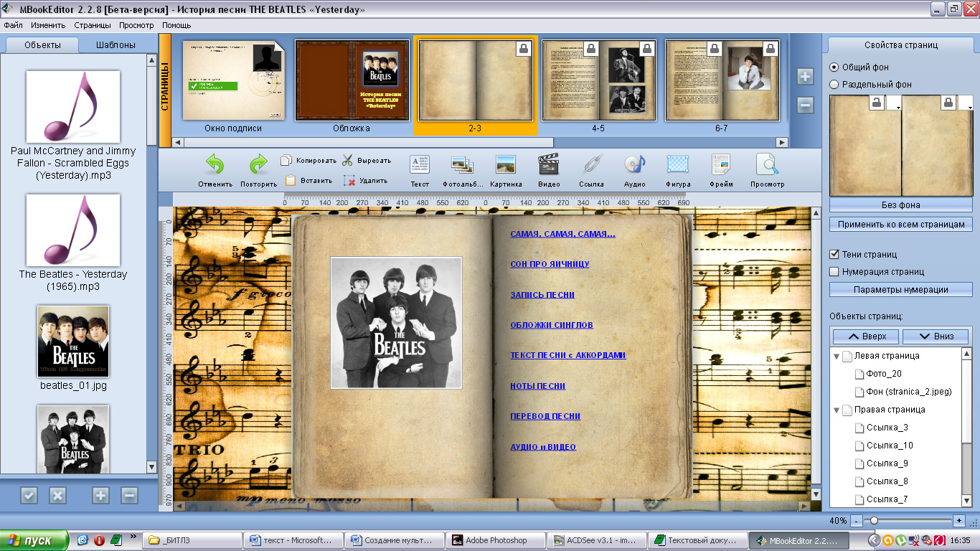Select Ссылка_10 in objects tree

pyautogui.click(x=890, y=446)
